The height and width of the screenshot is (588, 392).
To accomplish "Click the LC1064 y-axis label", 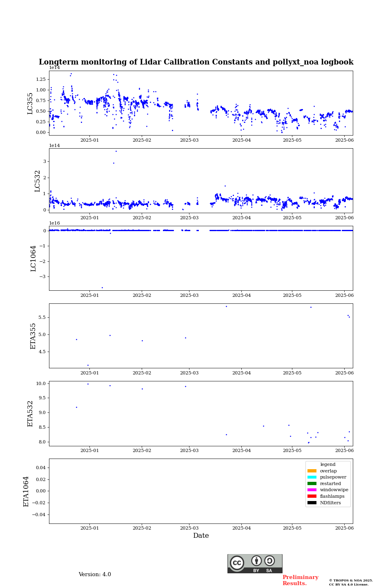I will tap(33, 258).
